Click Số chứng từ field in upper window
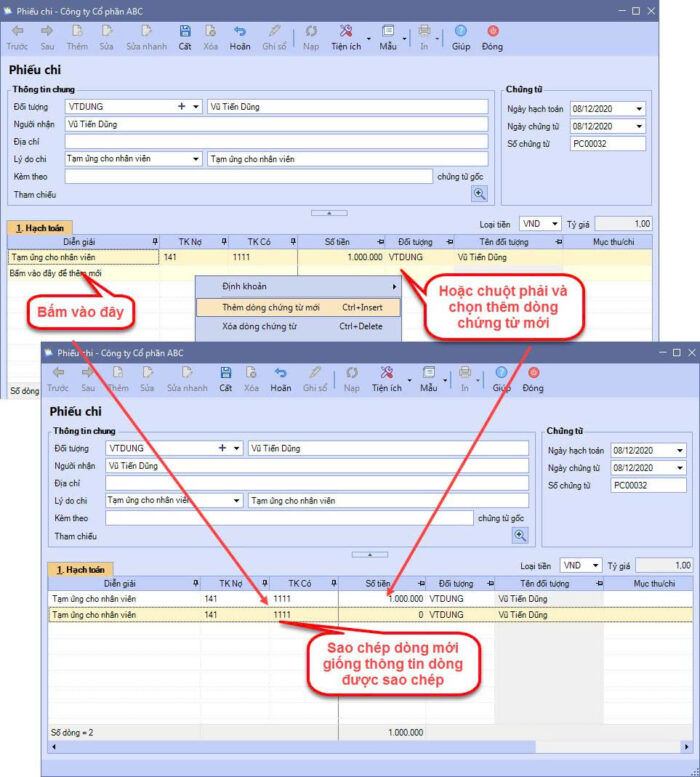Viewport: 700px width, 777px height. tap(608, 144)
